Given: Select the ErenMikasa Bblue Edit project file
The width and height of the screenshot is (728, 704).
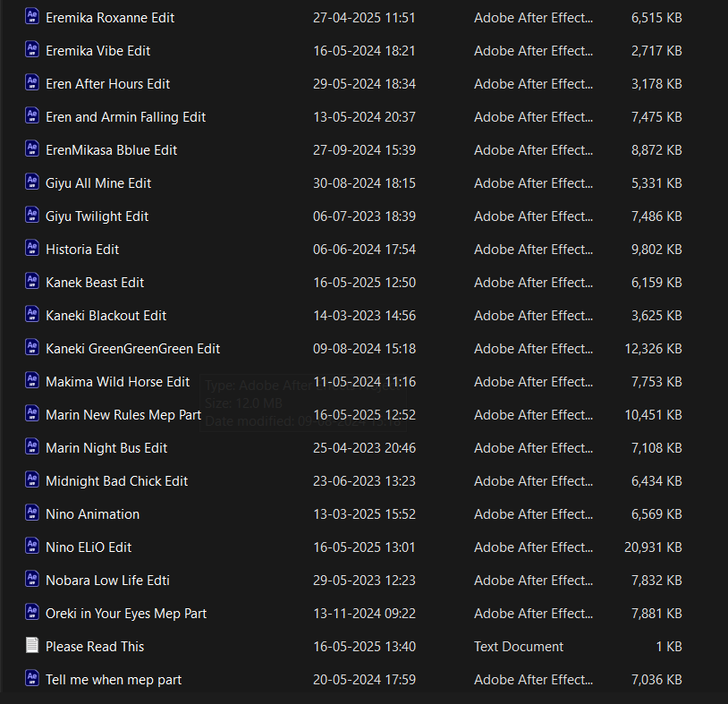Looking at the screenshot, I should [111, 150].
